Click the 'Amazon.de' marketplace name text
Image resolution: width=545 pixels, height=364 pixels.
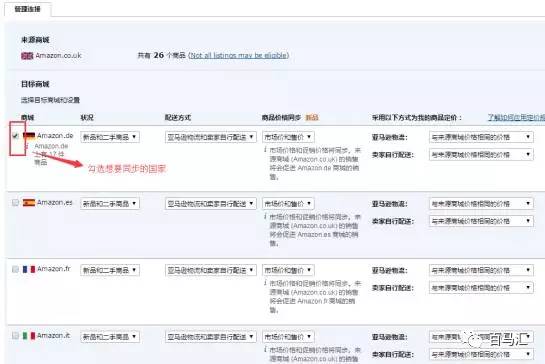55,136
